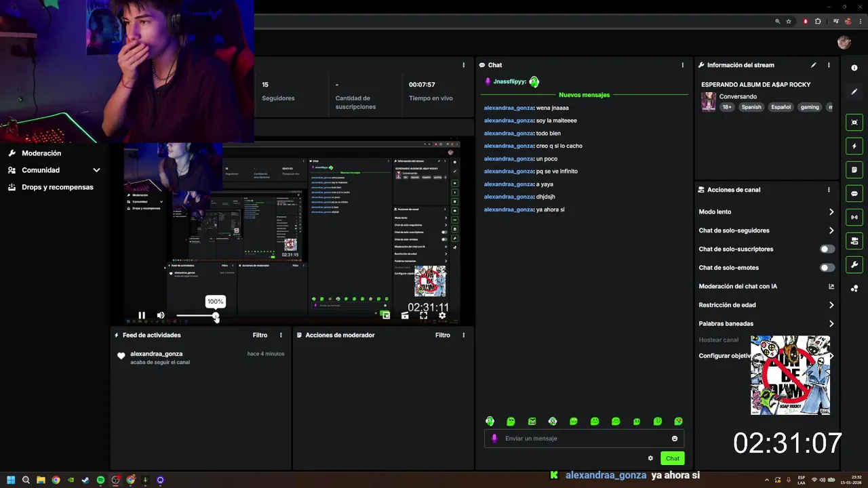Click Jnassflipyy username in chat header
Image resolution: width=868 pixels, height=488 pixels.
(510, 81)
